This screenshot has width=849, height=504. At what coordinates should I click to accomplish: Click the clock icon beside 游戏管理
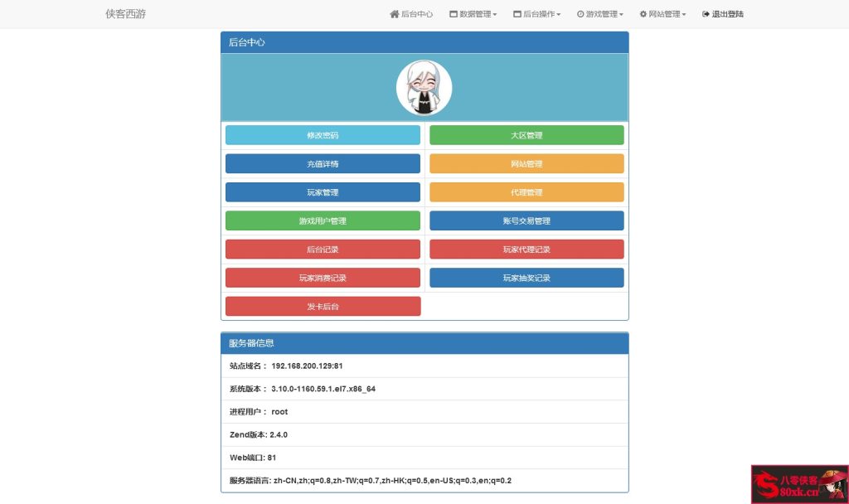point(580,14)
